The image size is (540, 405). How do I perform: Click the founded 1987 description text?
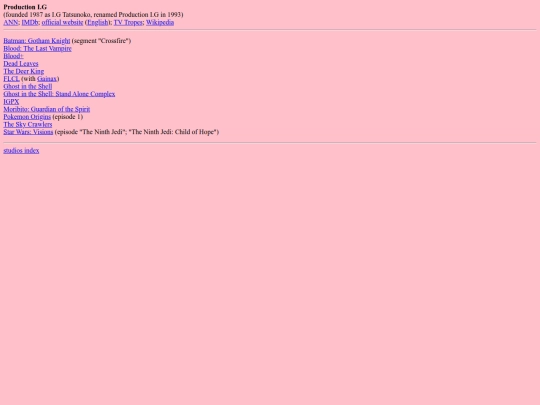[93, 15]
